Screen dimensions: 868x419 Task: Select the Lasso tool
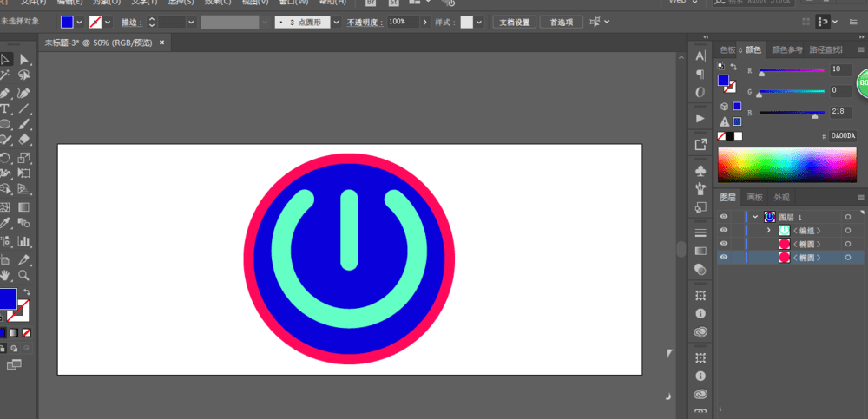click(23, 75)
